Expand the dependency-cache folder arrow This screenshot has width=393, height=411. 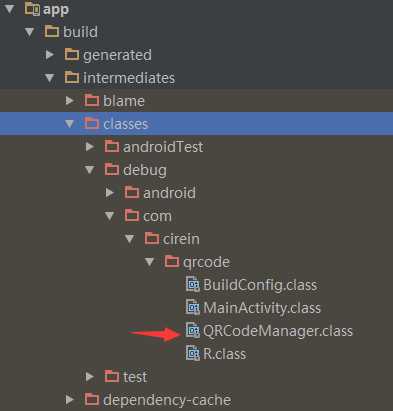tap(70, 399)
